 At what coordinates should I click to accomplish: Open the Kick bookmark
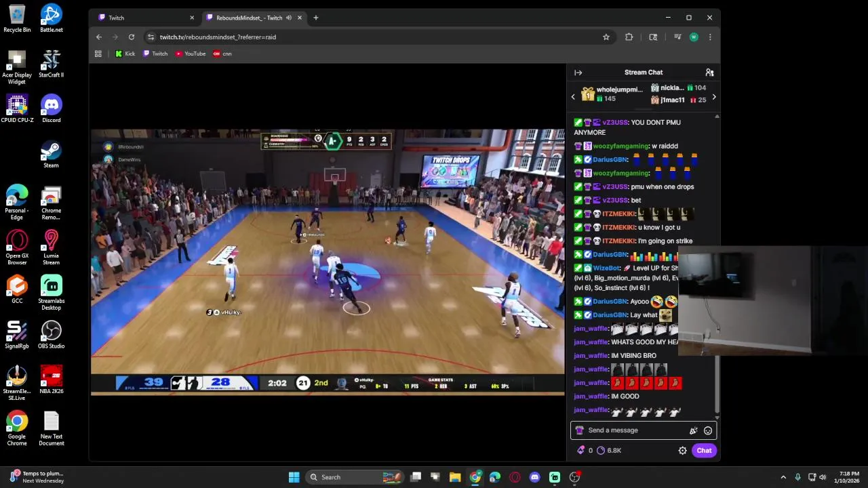click(125, 54)
